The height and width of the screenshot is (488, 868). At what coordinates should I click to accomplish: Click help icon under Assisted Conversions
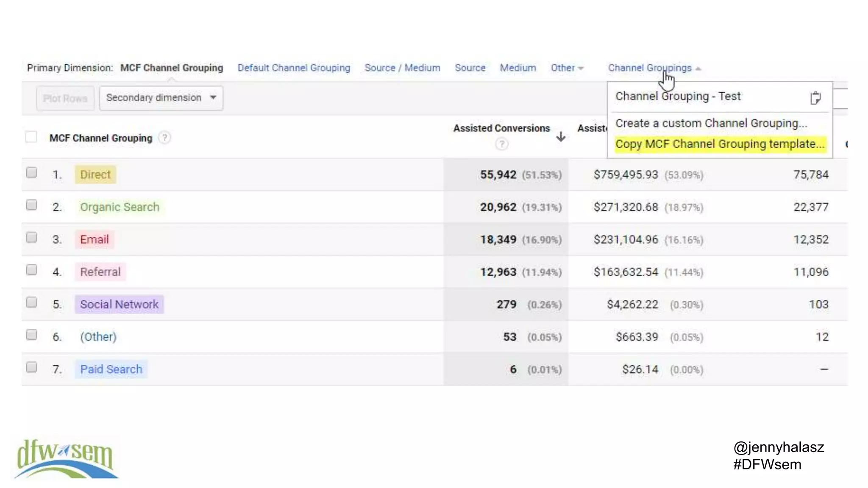coord(501,144)
